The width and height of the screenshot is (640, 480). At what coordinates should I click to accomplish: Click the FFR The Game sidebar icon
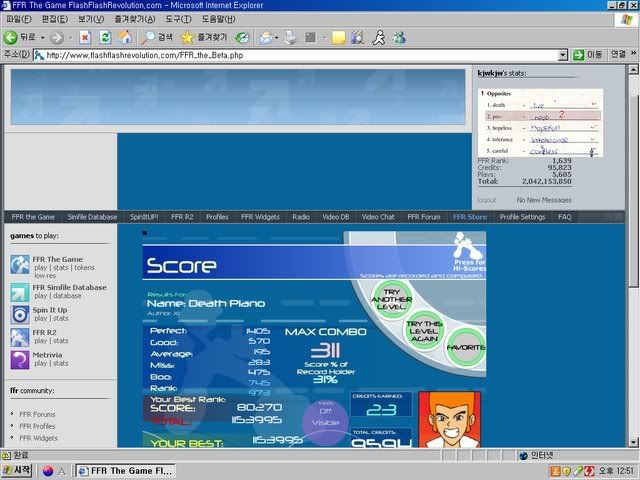click(20, 264)
